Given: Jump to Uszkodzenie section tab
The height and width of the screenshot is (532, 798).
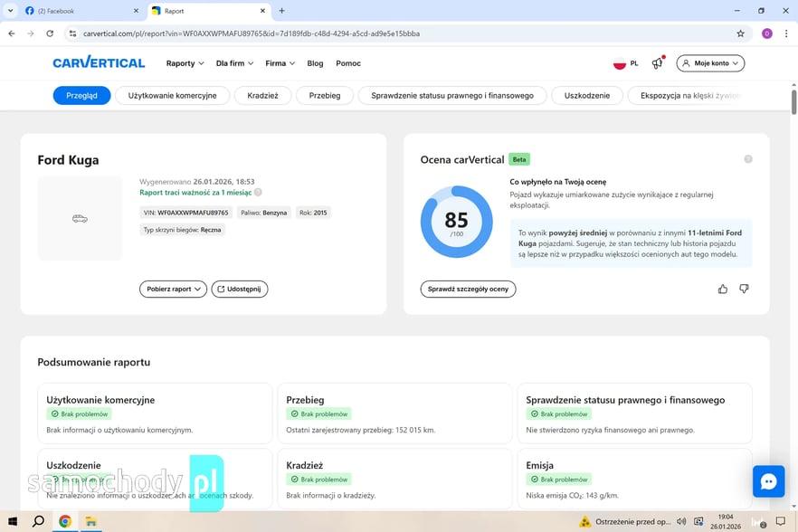Looking at the screenshot, I should click(587, 95).
